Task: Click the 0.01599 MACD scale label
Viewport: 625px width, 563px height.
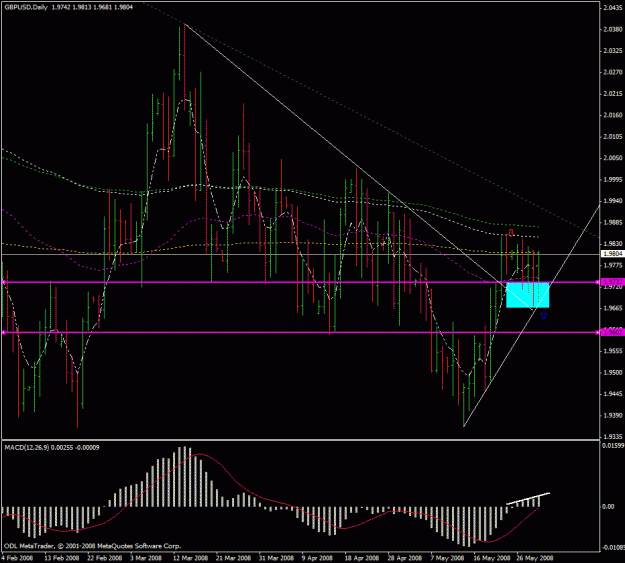Action: click(613, 445)
